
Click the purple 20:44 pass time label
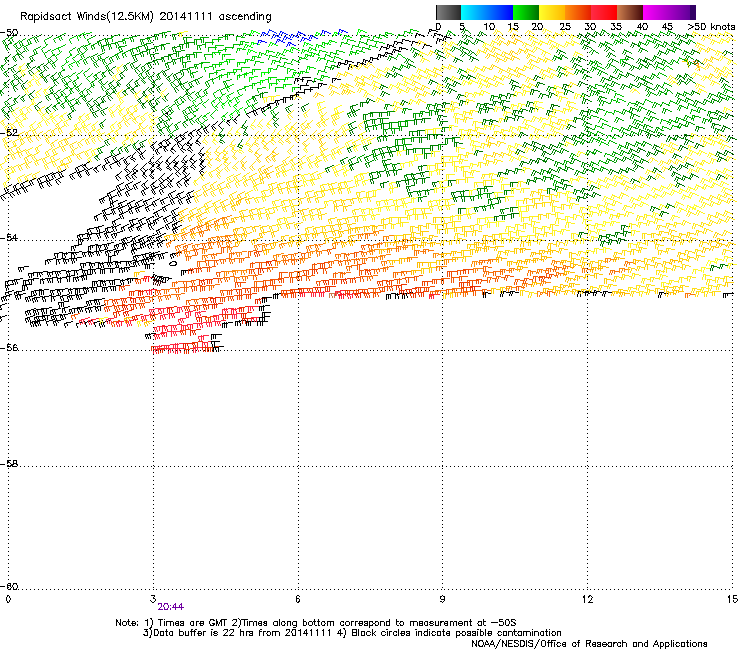click(171, 607)
